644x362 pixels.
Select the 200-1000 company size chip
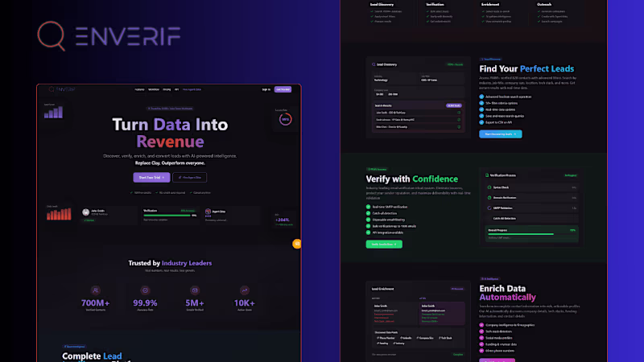click(x=393, y=94)
